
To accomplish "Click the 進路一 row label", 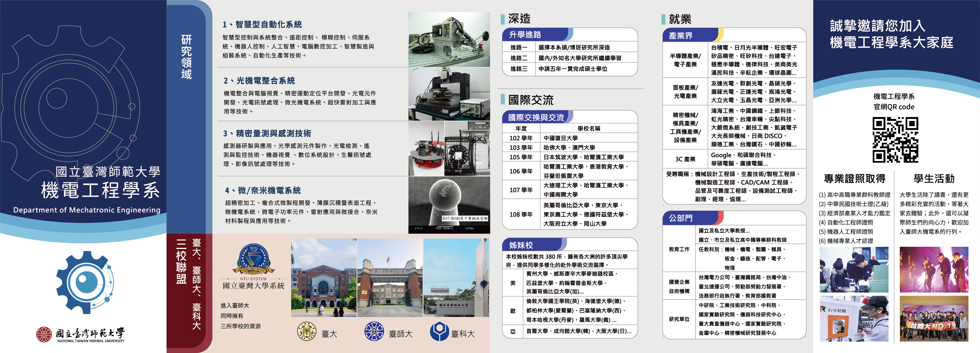I will coord(519,47).
